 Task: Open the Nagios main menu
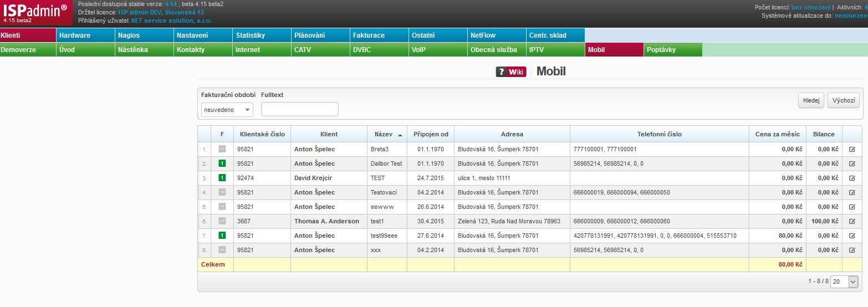point(145,35)
